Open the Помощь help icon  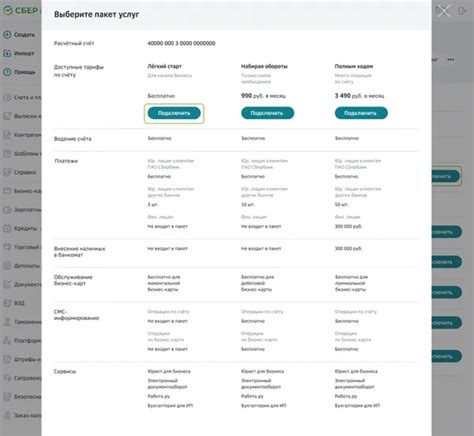pos(7,72)
